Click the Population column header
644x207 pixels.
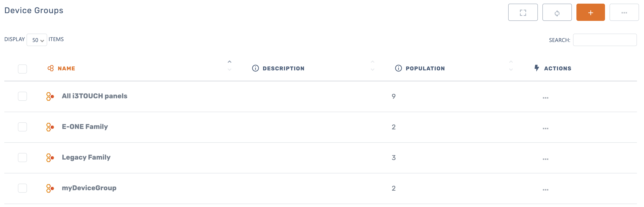(x=425, y=69)
